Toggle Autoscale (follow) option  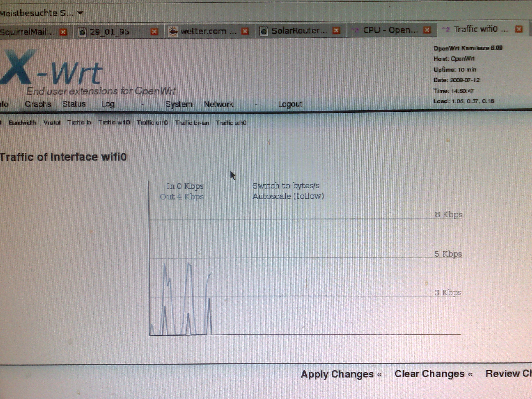[288, 196]
